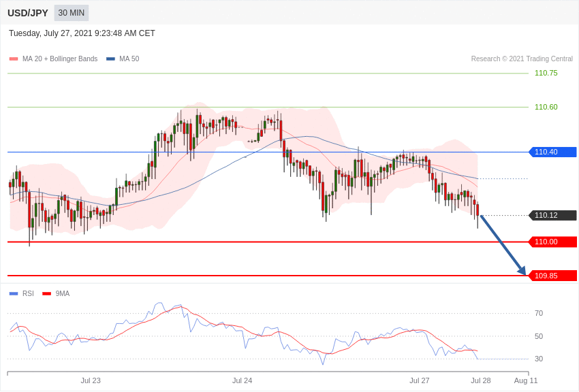The height and width of the screenshot is (392, 579).
Task: Click the 110.75 resistance level label
Action: click(546, 73)
